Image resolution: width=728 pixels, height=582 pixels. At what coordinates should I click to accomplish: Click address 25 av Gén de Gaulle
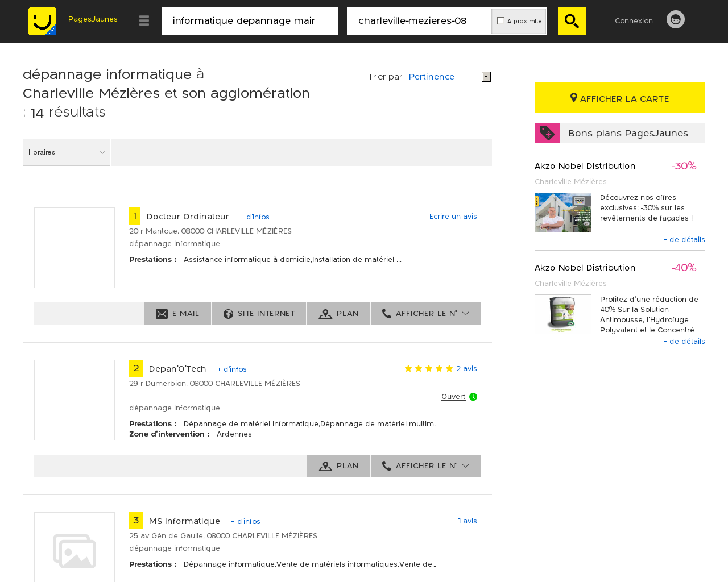pyautogui.click(x=223, y=536)
